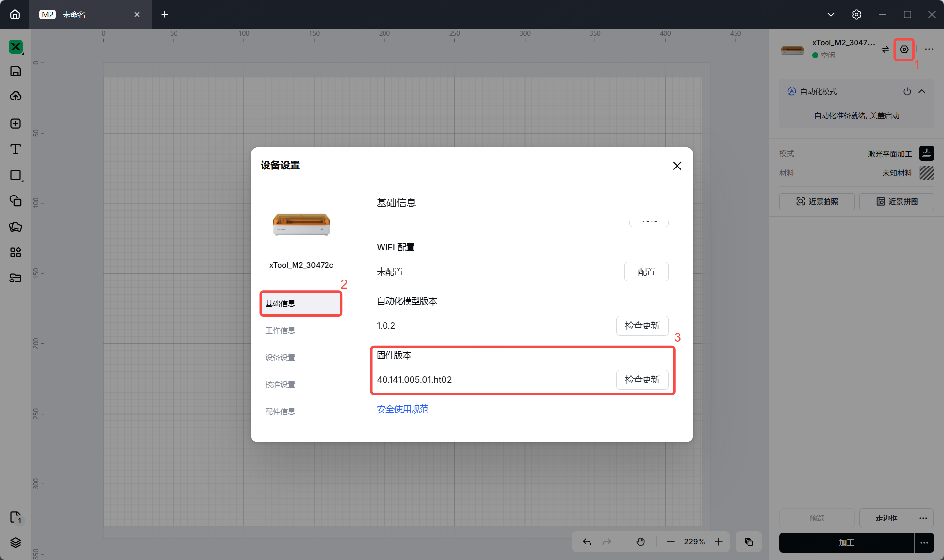The width and height of the screenshot is (944, 560).
Task: Click the 加工 process button
Action: click(x=846, y=543)
